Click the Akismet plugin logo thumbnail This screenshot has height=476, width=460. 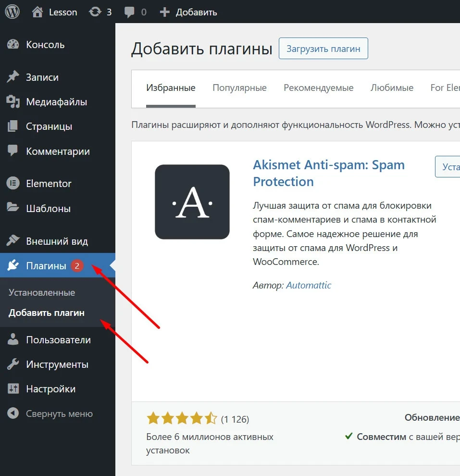(x=192, y=202)
